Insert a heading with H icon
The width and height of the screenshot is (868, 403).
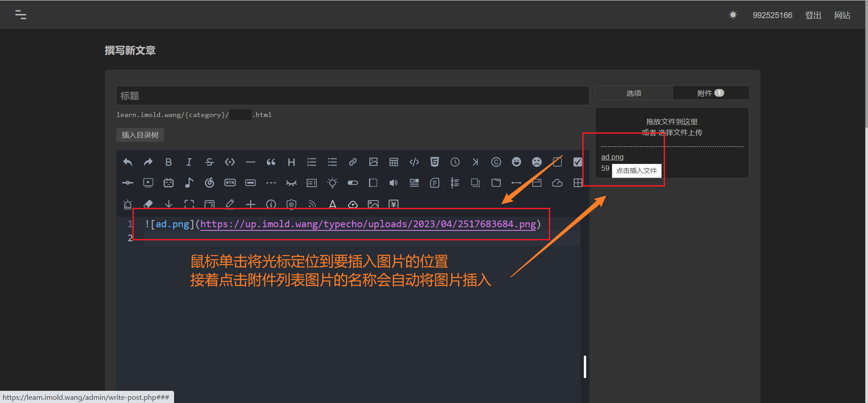click(292, 162)
